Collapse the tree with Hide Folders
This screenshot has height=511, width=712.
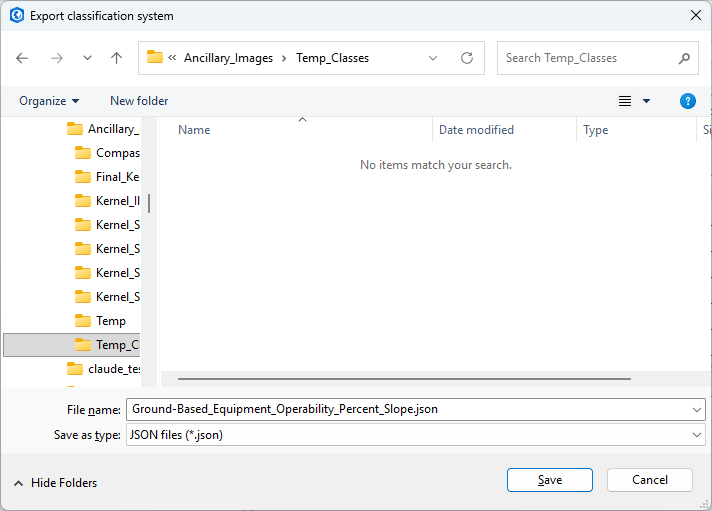55,483
